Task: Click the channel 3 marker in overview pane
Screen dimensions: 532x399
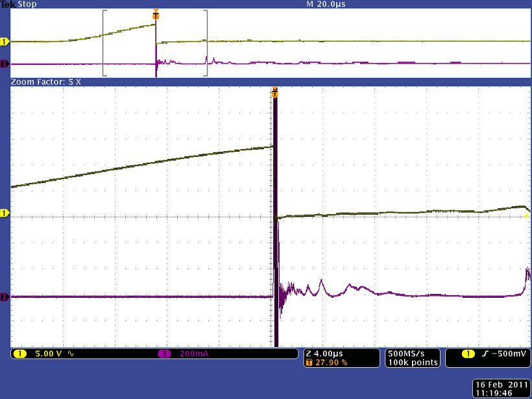Action: pos(5,64)
